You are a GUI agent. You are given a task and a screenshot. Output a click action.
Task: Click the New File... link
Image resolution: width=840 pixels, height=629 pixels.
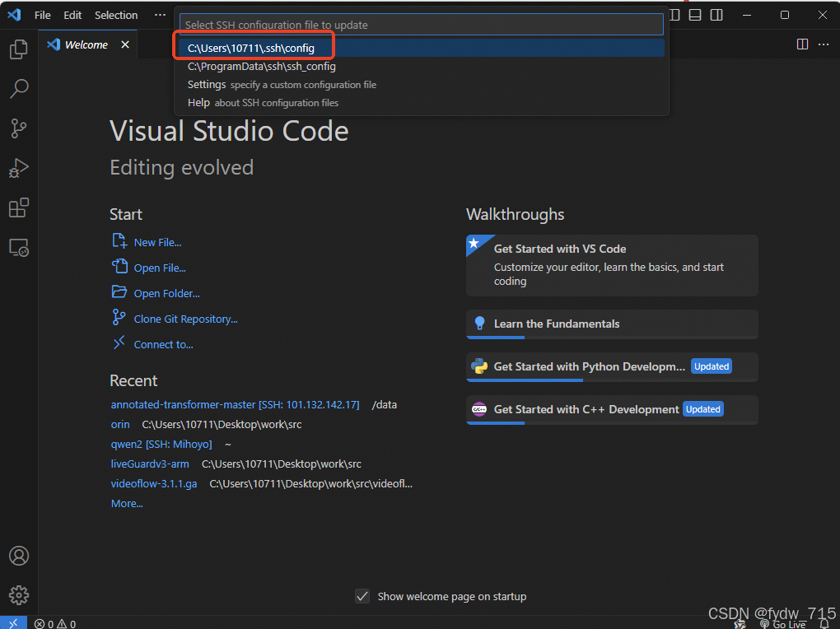click(x=157, y=242)
